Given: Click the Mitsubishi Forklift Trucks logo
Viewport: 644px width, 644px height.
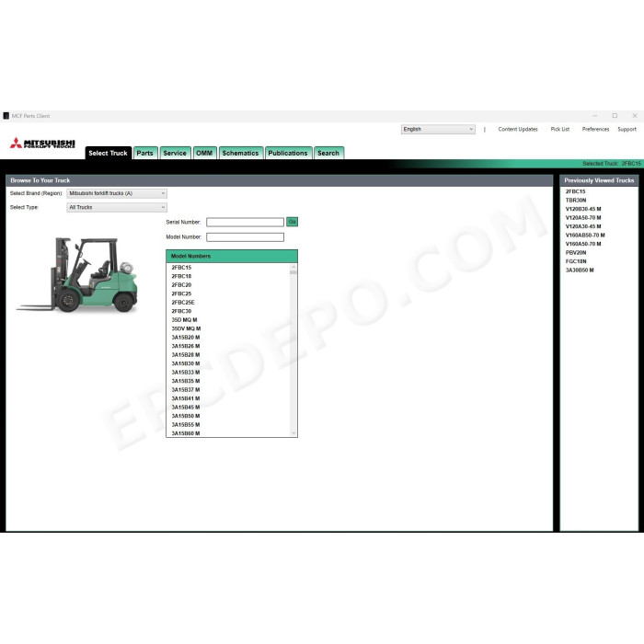Looking at the screenshot, I should coord(42,143).
